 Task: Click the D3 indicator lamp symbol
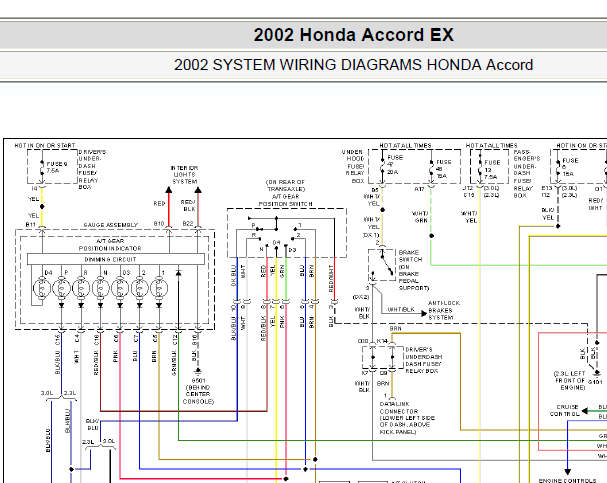[120, 288]
